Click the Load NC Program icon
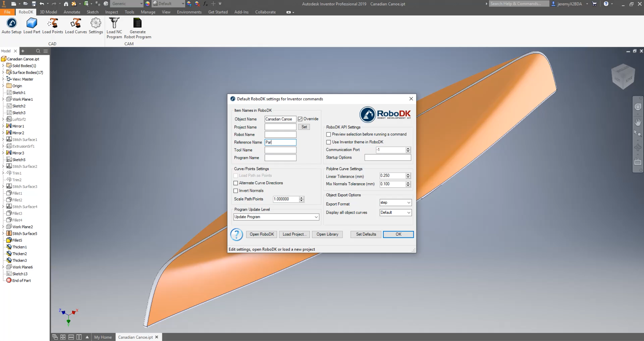Image resolution: width=644 pixels, height=341 pixels. click(x=114, y=23)
